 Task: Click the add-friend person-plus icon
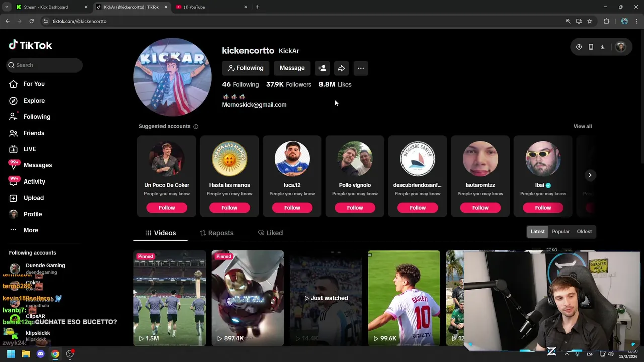pyautogui.click(x=323, y=68)
